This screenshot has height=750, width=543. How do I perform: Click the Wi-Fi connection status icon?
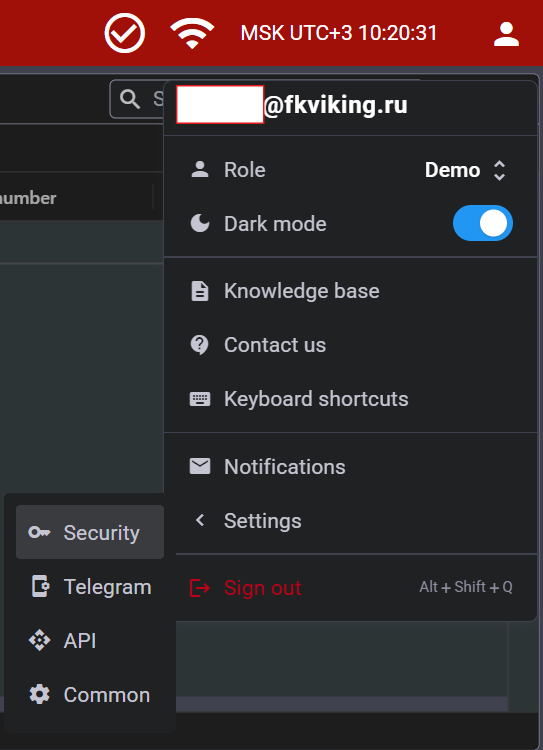(192, 33)
